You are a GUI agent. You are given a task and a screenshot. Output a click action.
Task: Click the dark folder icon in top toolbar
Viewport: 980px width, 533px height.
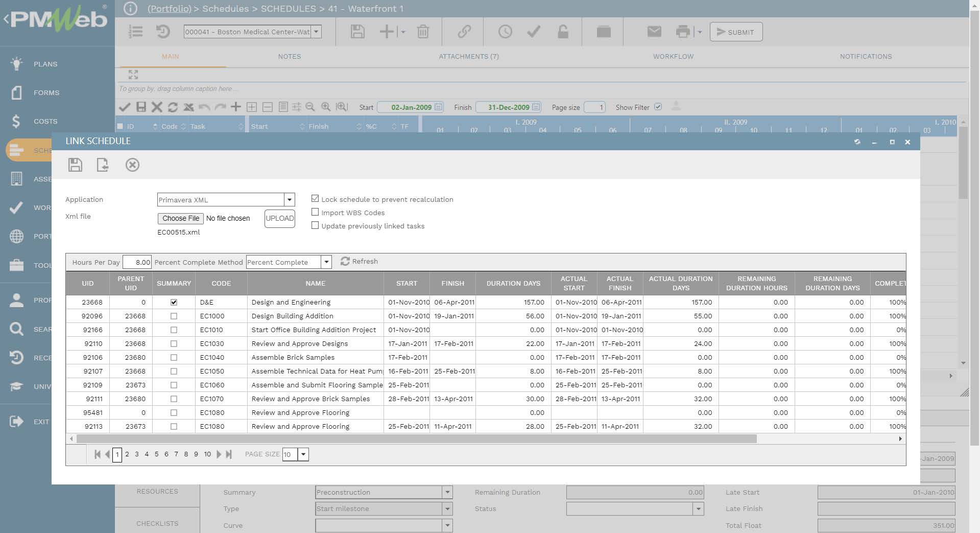coord(604,32)
